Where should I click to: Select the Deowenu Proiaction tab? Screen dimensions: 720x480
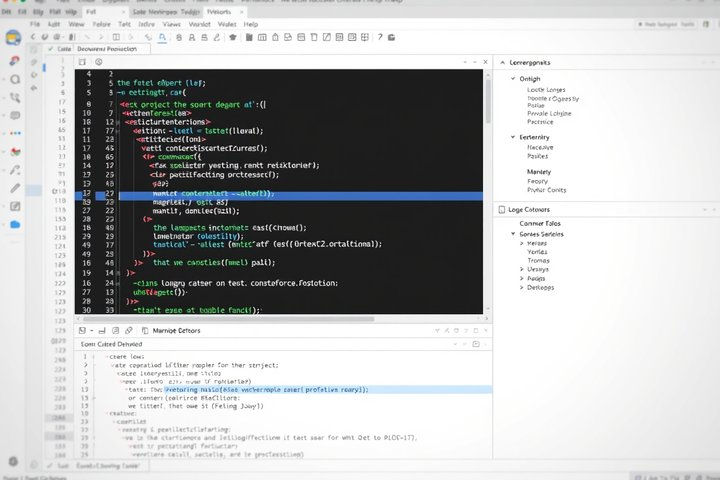click(107, 49)
